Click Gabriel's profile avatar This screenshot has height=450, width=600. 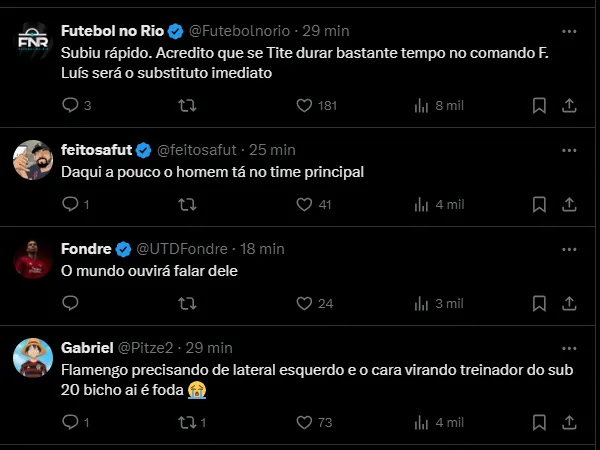pyautogui.click(x=32, y=357)
